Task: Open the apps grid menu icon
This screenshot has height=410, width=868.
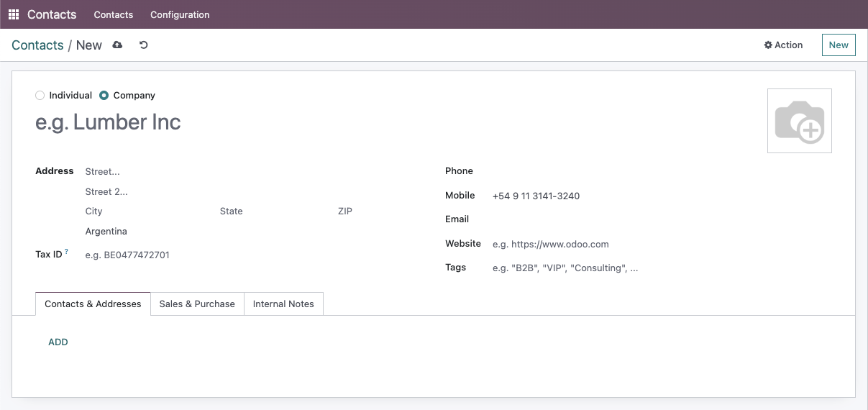Action: pyautogui.click(x=14, y=14)
